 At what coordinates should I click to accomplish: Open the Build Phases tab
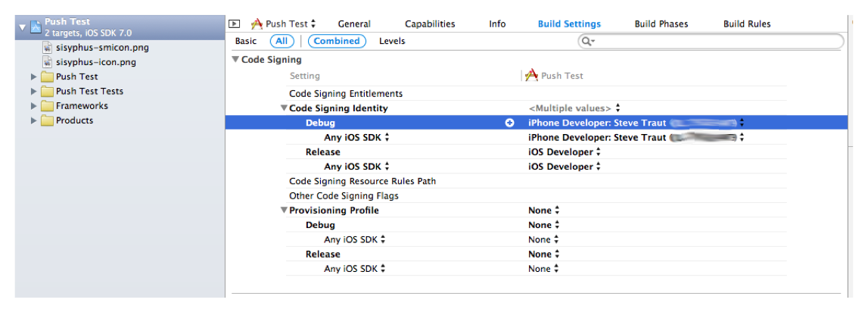click(x=661, y=24)
